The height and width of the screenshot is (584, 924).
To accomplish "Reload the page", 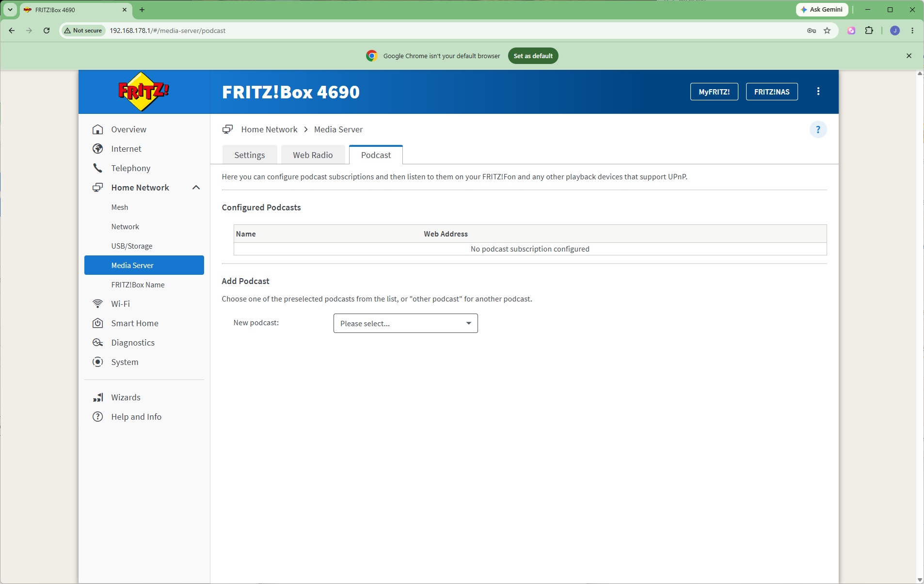I will click(47, 31).
